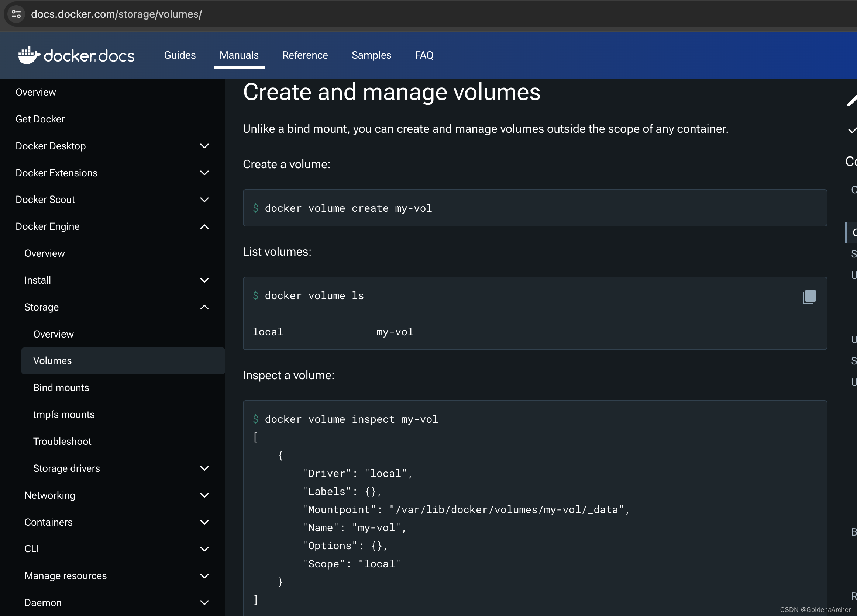Select the Manuals tab
Screen dimensions: 857x616
pyautogui.click(x=239, y=55)
